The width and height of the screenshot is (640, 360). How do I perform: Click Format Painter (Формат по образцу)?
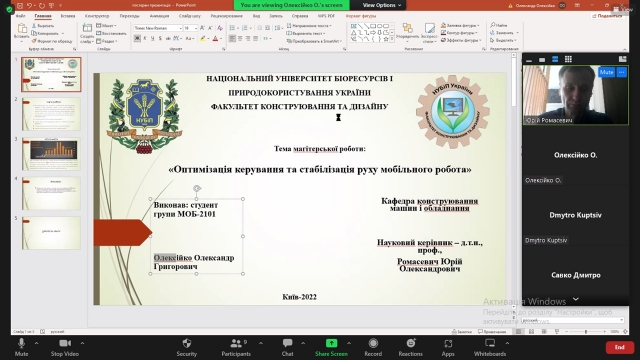pyautogui.click(x=52, y=41)
